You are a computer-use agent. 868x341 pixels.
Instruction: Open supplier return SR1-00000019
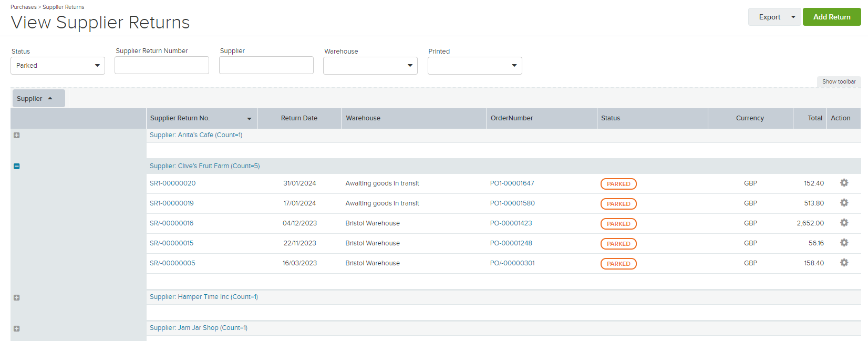tap(172, 203)
